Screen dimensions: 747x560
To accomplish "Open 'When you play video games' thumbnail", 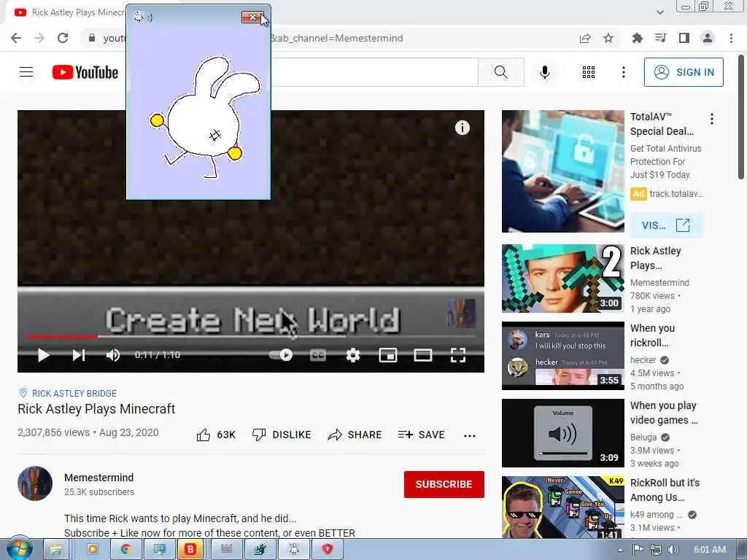I will pos(562,433).
